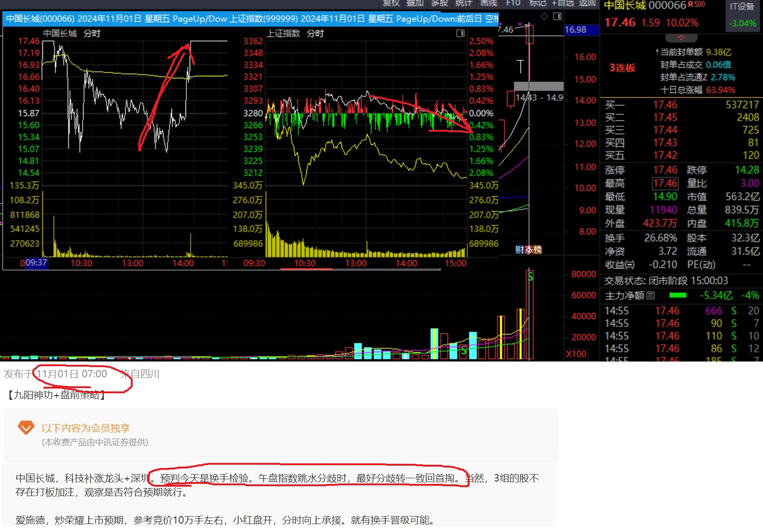Screen dimensions: 763x532
Task: Click 十日总涨幅 63.94% value
Action: coord(720,90)
